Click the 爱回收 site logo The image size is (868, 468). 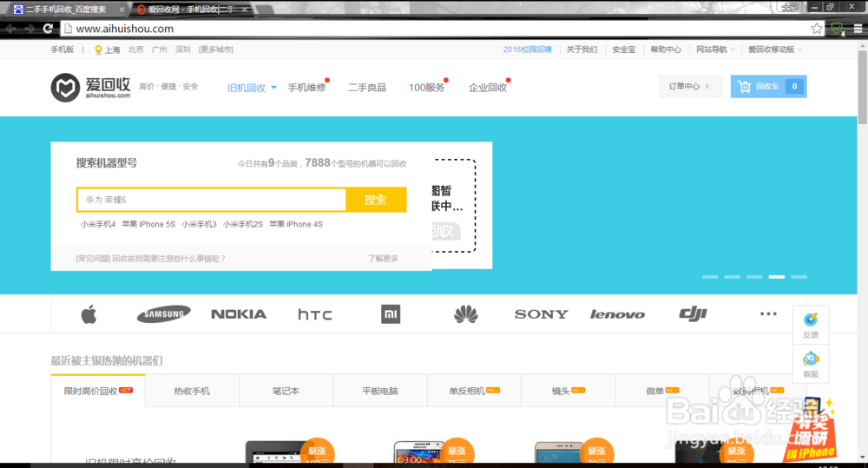[91, 88]
